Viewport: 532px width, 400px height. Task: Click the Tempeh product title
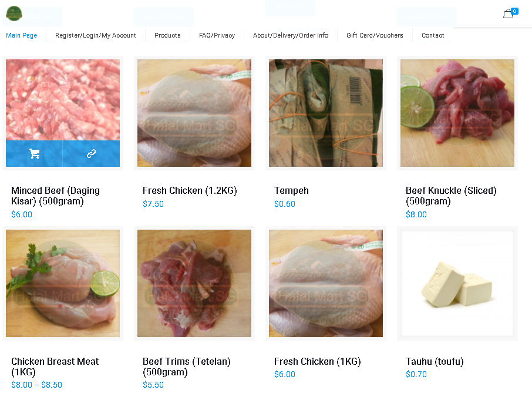(291, 191)
